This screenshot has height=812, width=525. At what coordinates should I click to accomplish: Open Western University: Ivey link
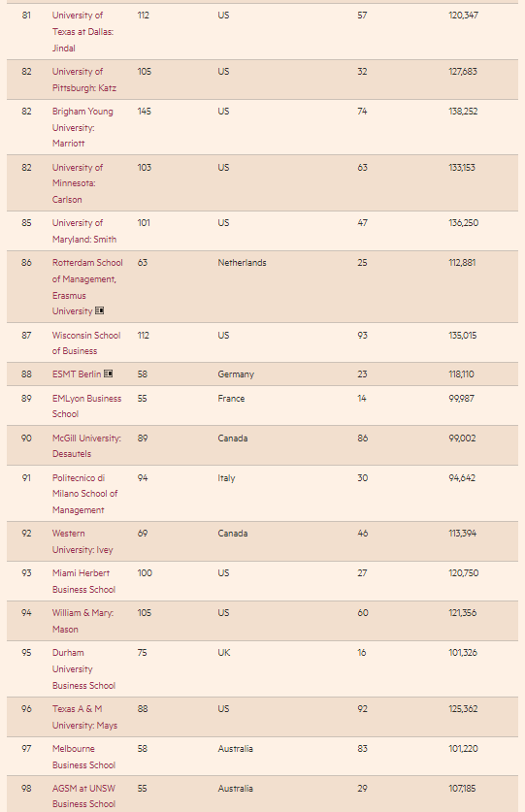[82, 541]
